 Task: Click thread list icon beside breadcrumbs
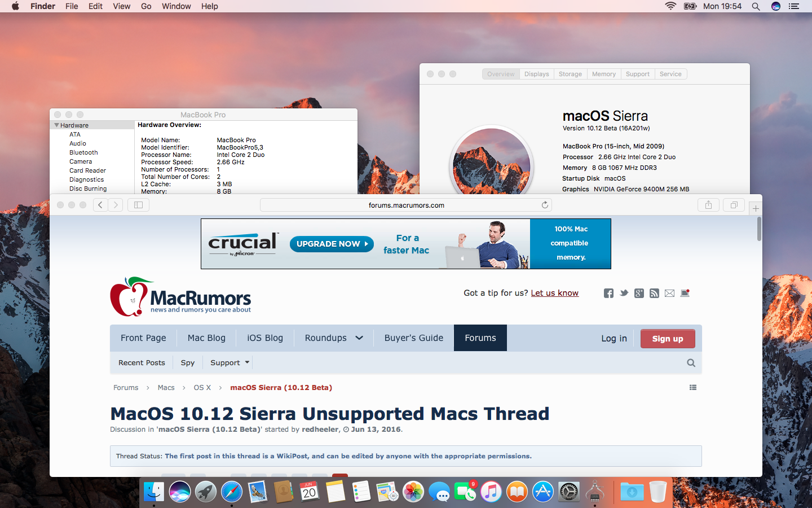[693, 387]
